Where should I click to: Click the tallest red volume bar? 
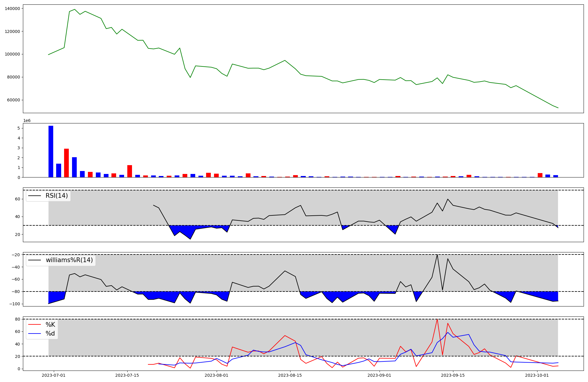66,163
